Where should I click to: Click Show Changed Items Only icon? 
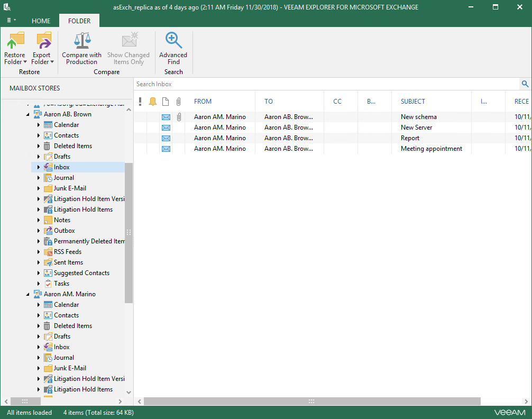coord(130,40)
